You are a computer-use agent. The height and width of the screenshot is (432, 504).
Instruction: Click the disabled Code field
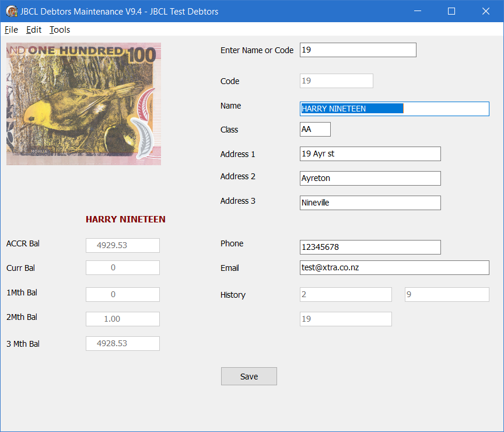pos(336,81)
